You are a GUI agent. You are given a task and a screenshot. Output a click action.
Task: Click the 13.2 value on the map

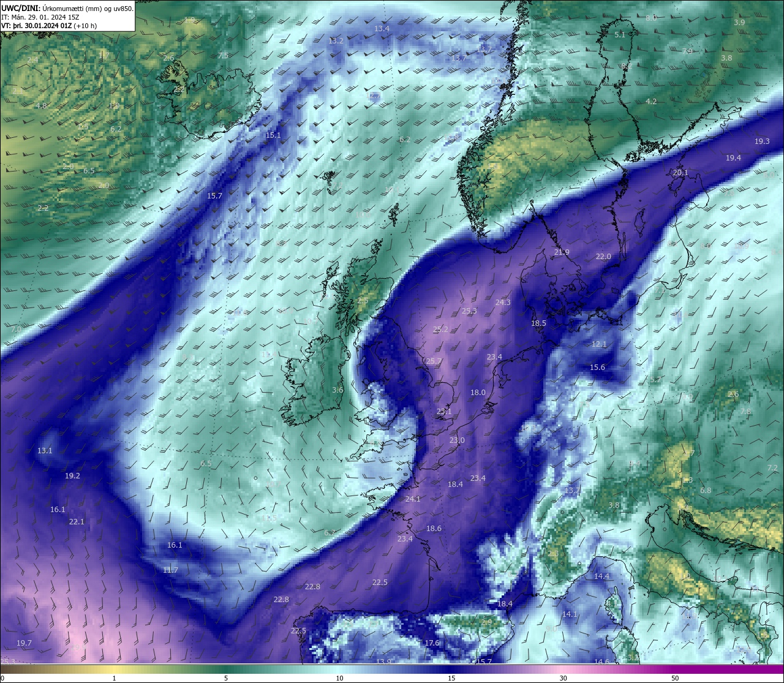336,40
